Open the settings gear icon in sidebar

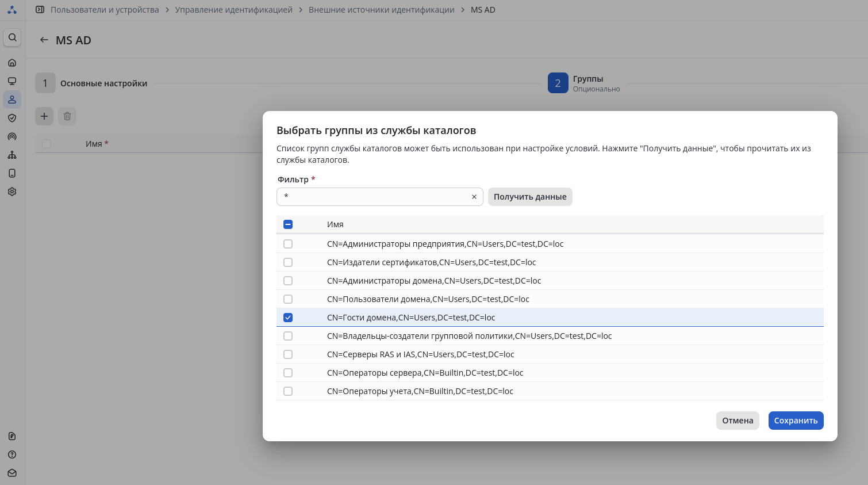(12, 192)
